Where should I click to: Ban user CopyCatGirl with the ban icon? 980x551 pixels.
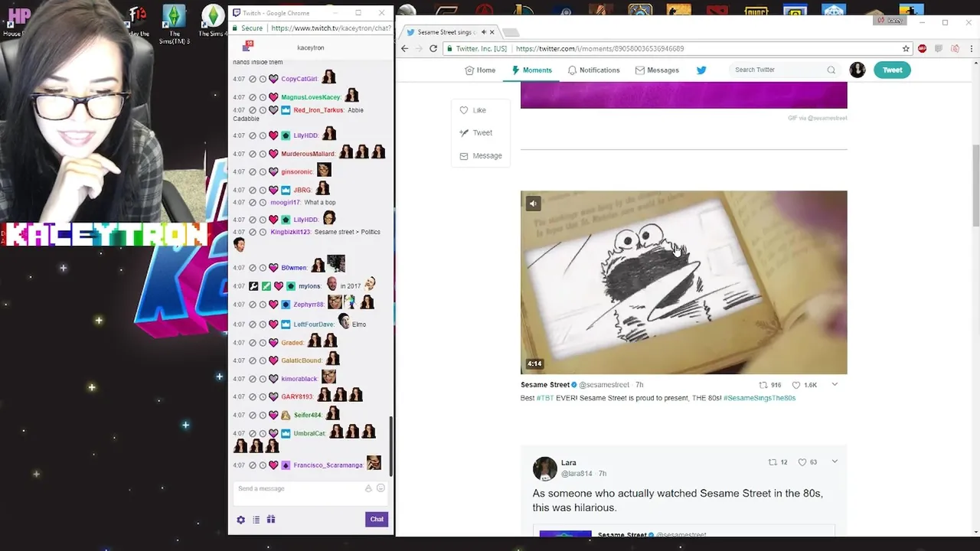coord(253,79)
